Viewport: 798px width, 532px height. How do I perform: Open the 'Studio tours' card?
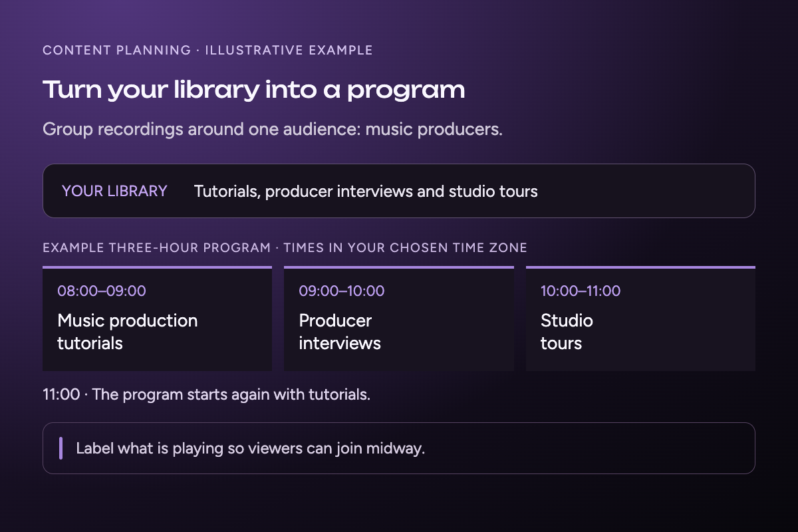640,319
